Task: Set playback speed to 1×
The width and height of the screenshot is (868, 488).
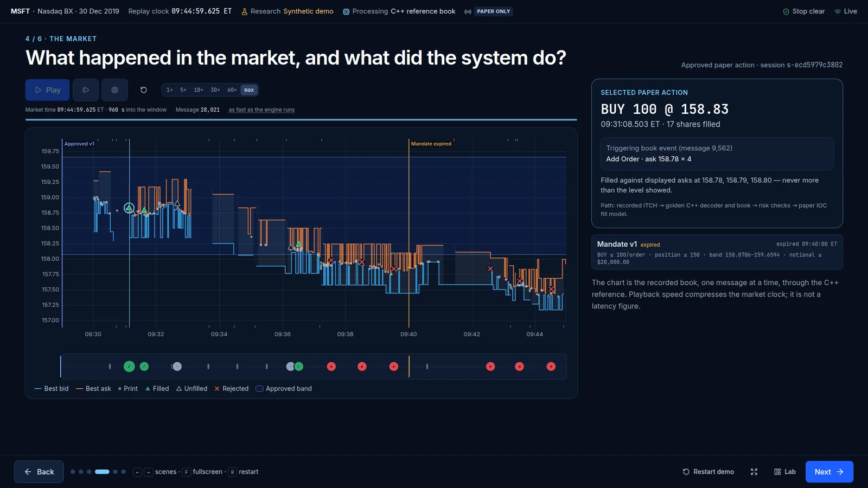Action: coord(170,90)
